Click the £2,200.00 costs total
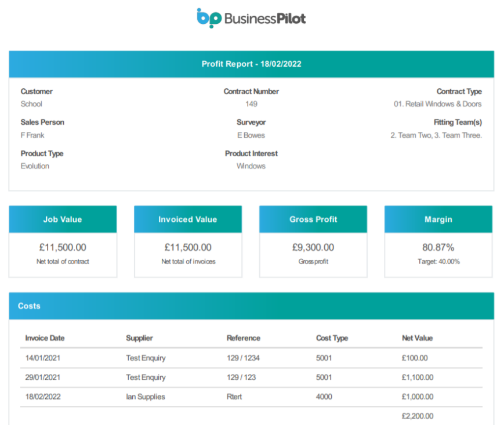 [x=417, y=416]
